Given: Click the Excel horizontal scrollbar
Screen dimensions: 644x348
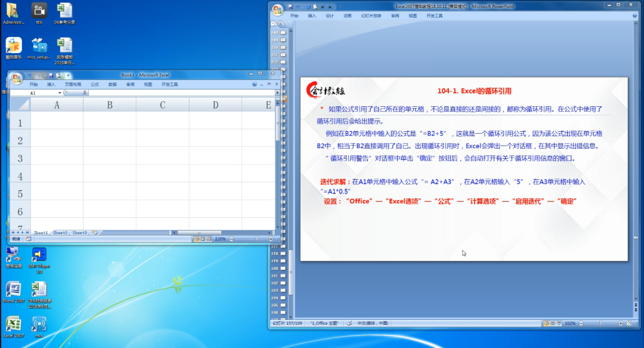Looking at the screenshot, I should click(x=199, y=233).
